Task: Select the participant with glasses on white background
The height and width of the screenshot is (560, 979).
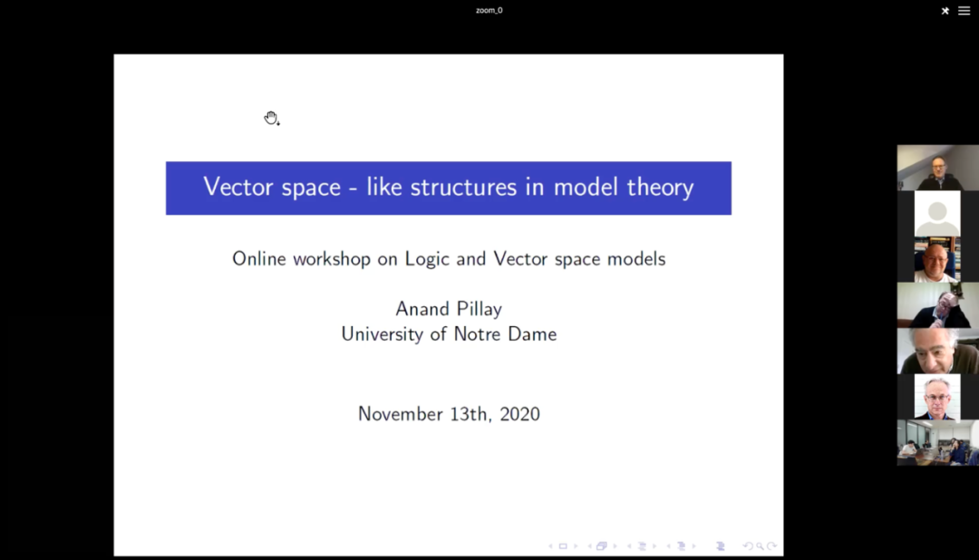Action: tap(937, 397)
